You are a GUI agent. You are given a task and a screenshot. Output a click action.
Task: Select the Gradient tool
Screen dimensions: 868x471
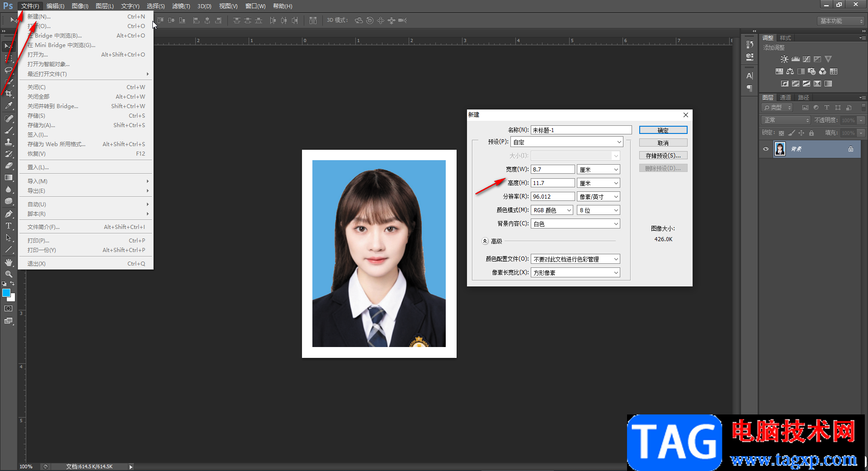click(9, 177)
